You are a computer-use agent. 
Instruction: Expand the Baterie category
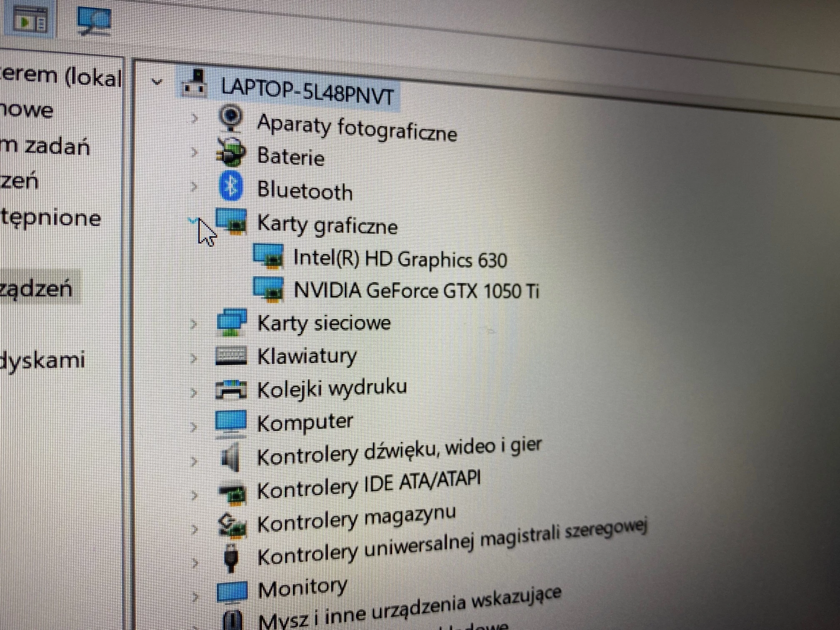[194, 152]
